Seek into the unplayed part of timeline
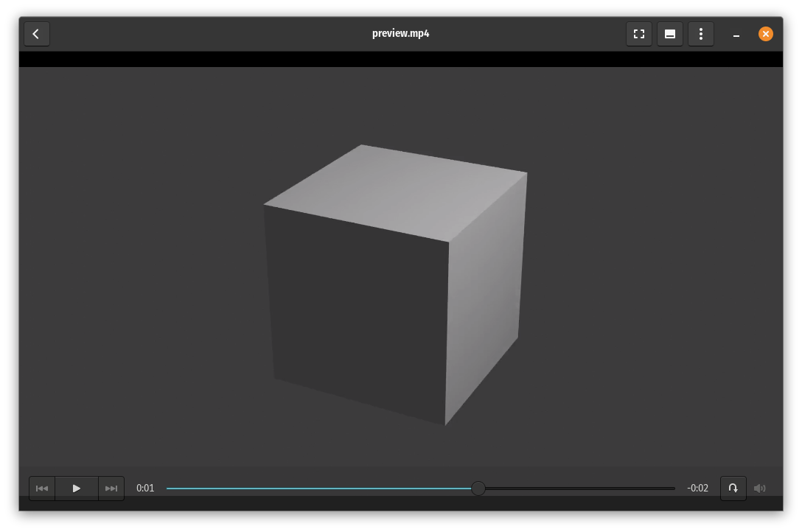Image resolution: width=802 pixels, height=532 pixels. (582, 489)
